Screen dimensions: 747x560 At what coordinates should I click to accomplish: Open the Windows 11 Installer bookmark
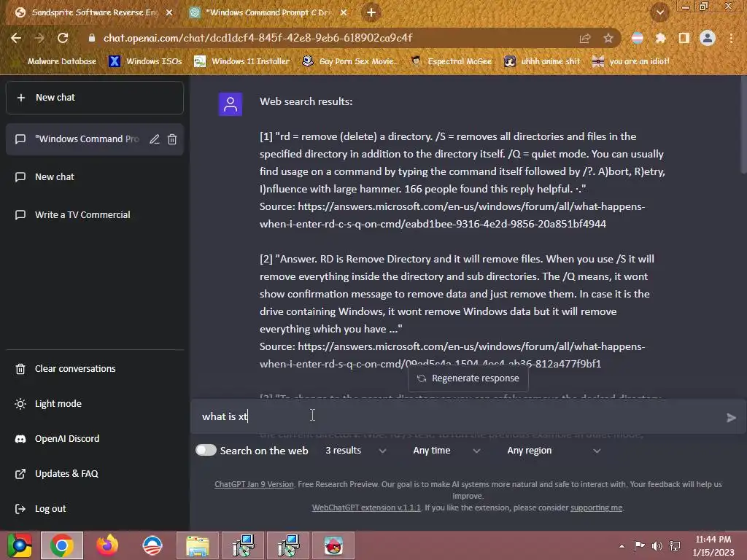(242, 61)
